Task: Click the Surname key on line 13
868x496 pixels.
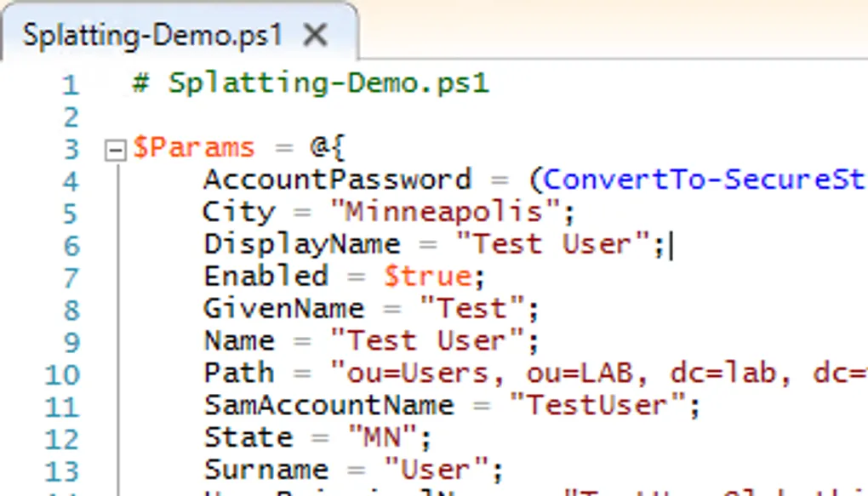Action: coord(266,470)
